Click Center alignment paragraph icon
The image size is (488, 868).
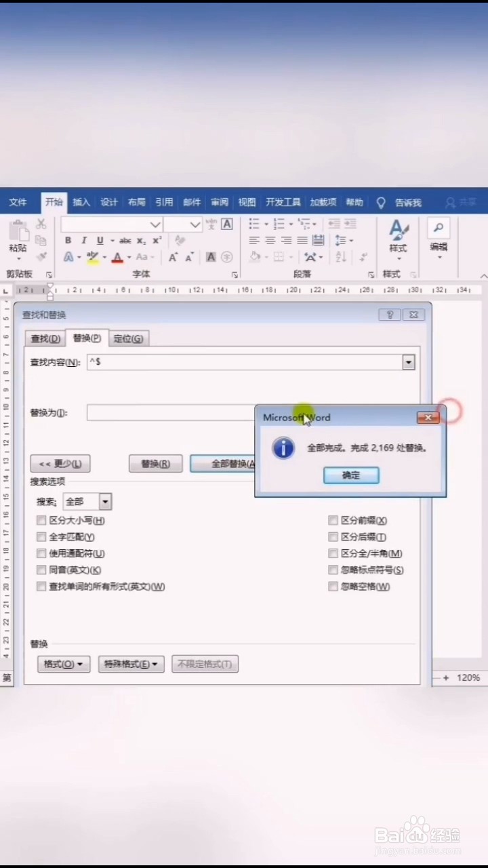tap(270, 241)
